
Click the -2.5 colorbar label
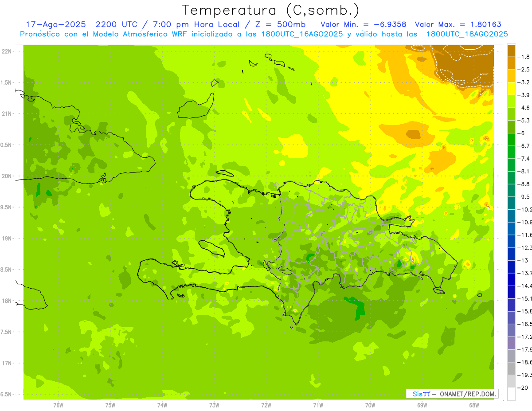point(524,70)
